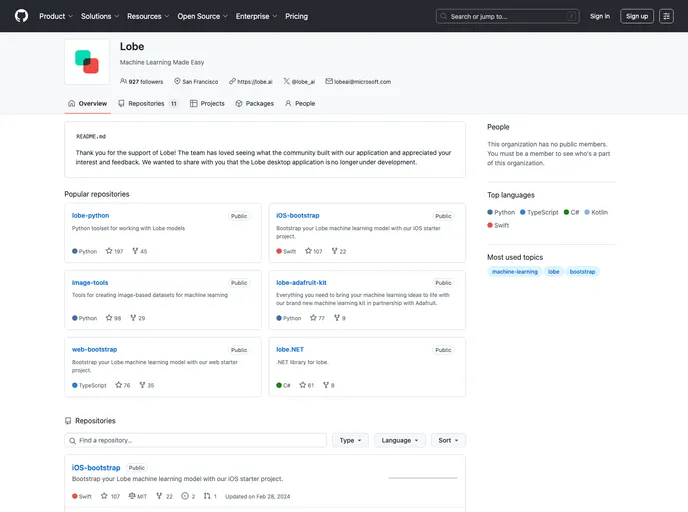Click the C# language in Top languages
The image size is (688, 512).
[571, 212]
